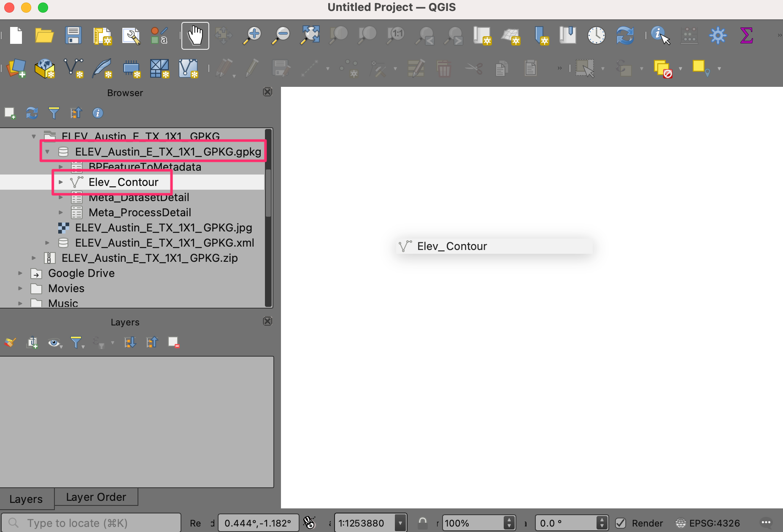Open the Temporal Controller clock icon
The width and height of the screenshot is (783, 532).
(596, 35)
